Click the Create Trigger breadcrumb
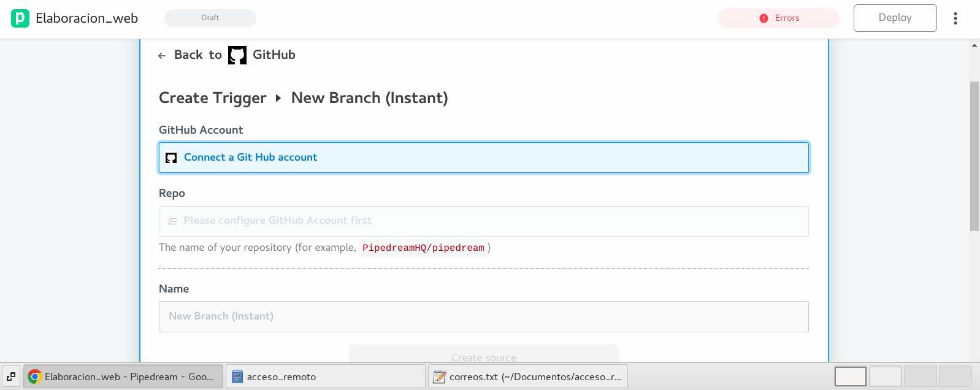980x390 pixels. click(x=212, y=98)
